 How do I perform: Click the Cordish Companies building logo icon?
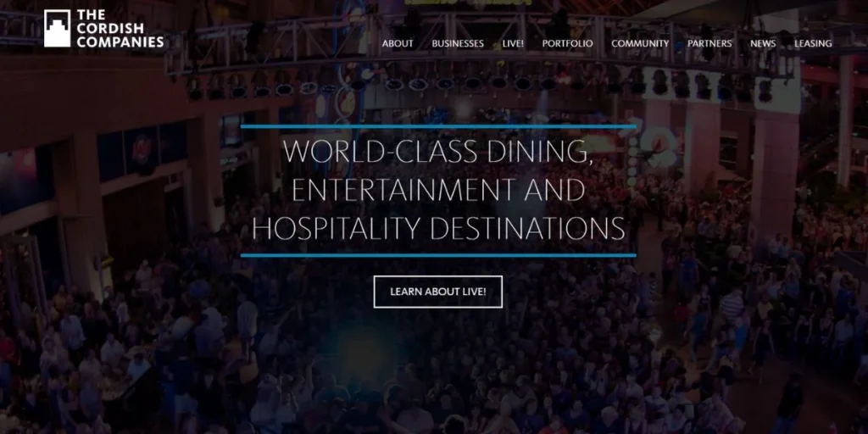pyautogui.click(x=57, y=28)
